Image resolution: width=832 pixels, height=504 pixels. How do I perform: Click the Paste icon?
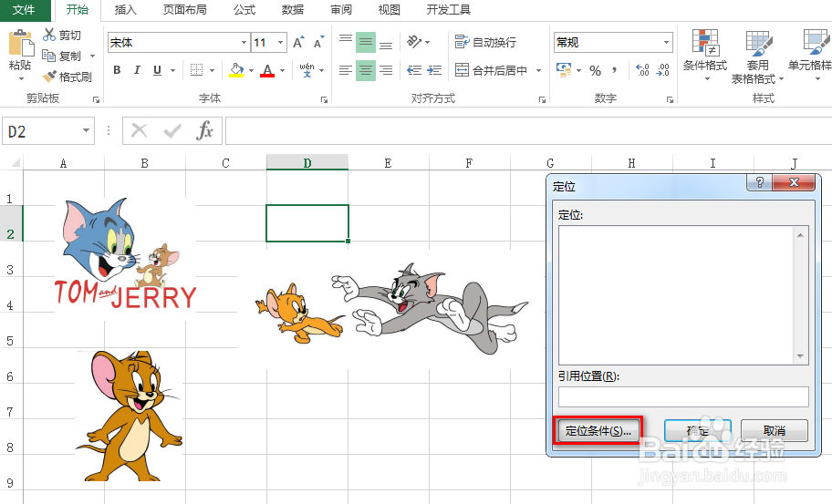20,43
